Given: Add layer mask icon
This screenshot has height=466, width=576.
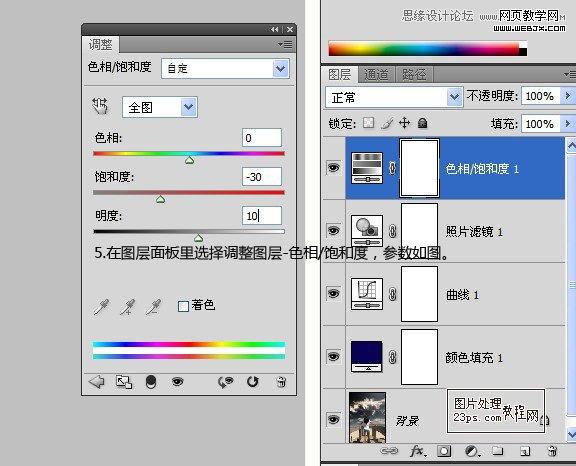Looking at the screenshot, I should pyautogui.click(x=444, y=451).
